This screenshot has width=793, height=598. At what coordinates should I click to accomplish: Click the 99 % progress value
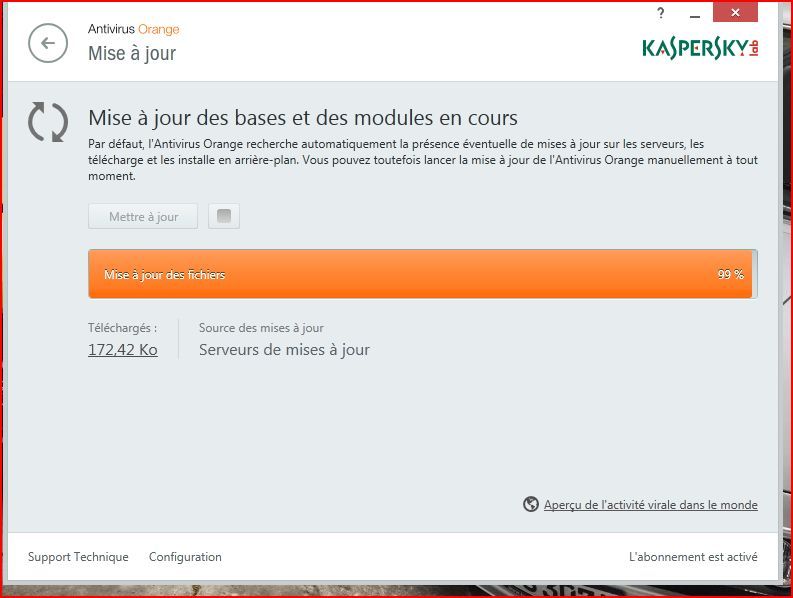pyautogui.click(x=731, y=274)
